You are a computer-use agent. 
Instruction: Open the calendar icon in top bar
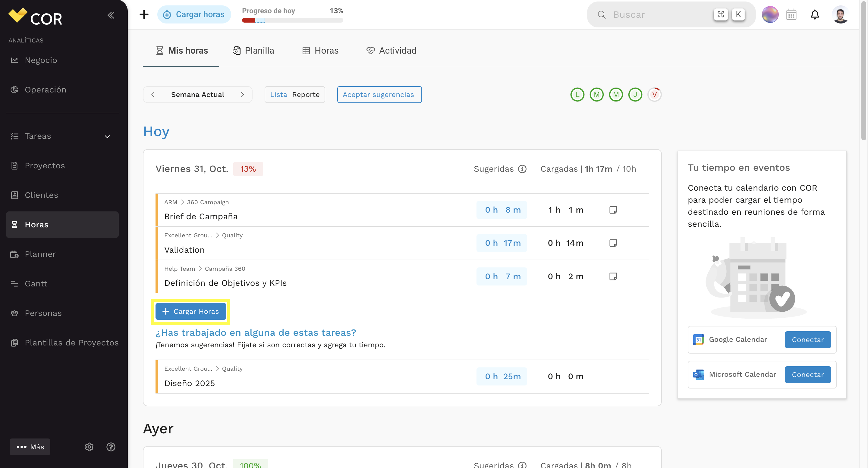(x=791, y=14)
